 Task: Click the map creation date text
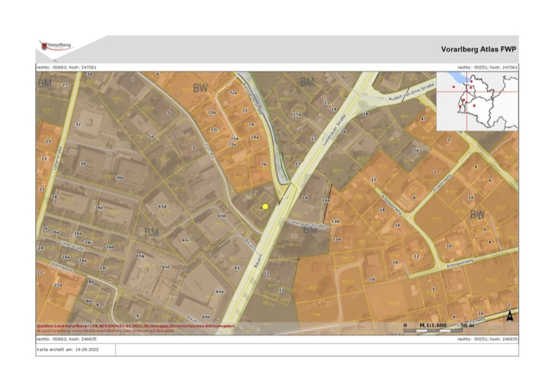[67, 350]
